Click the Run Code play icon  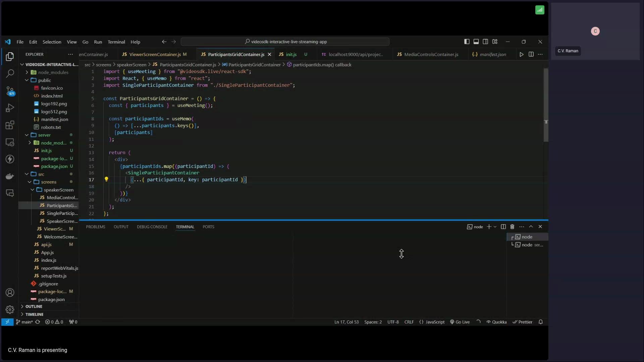[522, 54]
